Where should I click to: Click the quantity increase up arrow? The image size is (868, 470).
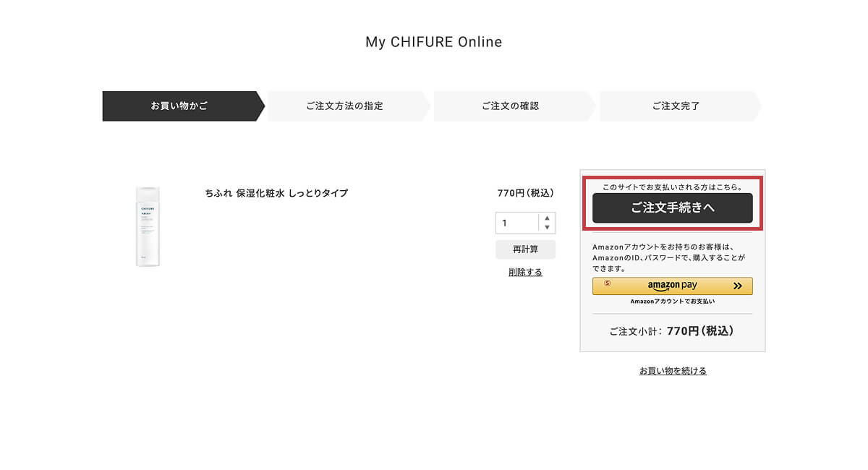coord(548,218)
